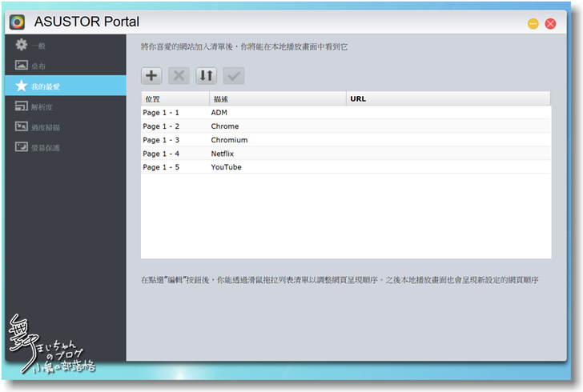Open the 解析度 resolution tab
583x392 pixels.
[66, 106]
